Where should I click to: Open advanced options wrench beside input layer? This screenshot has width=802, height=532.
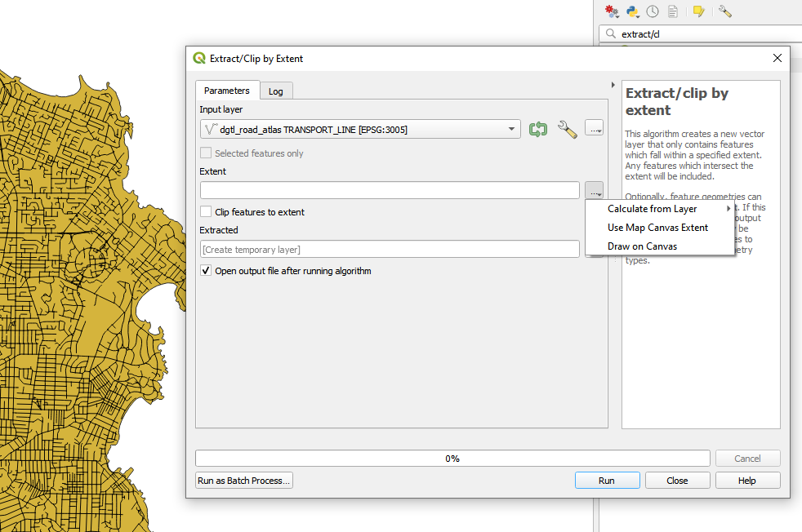click(568, 129)
